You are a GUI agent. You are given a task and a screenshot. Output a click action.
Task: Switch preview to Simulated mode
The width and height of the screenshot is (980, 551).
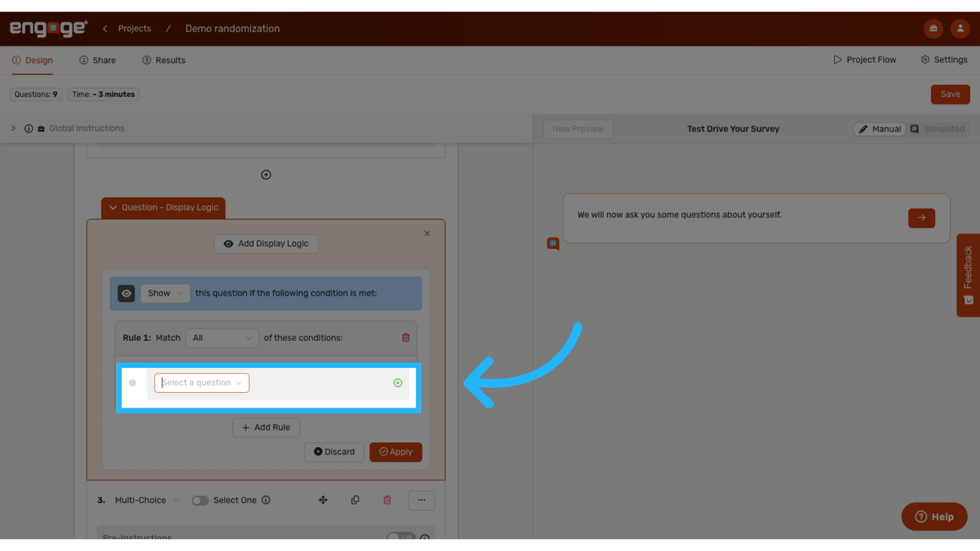(x=938, y=129)
